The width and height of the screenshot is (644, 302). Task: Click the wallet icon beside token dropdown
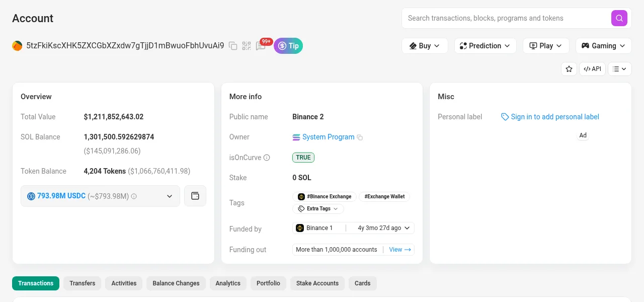coord(195,196)
